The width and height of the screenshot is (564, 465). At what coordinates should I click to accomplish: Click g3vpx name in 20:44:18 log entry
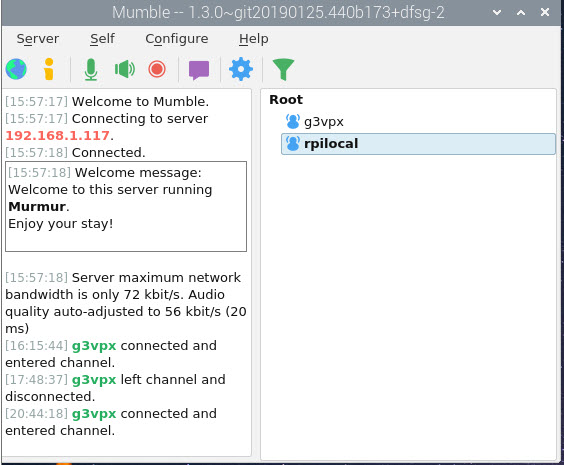tap(94, 414)
